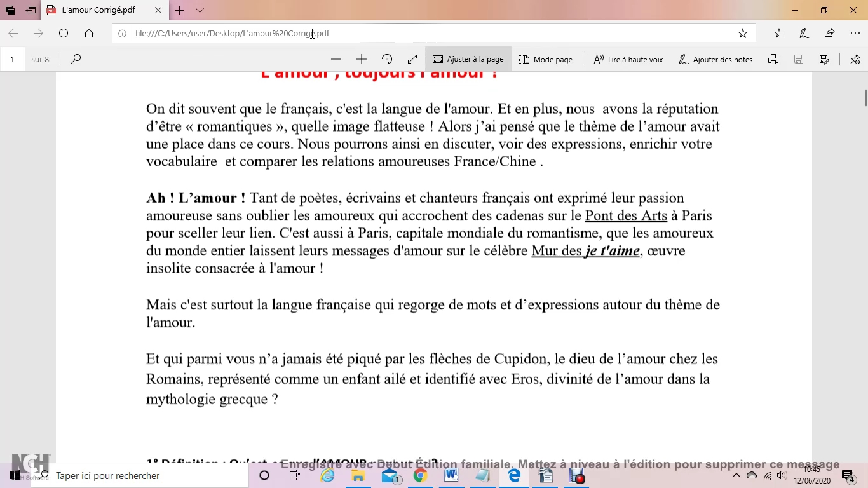Set these tabs aside icon
Screen dimensions: 868x488
pyautogui.click(x=31, y=10)
